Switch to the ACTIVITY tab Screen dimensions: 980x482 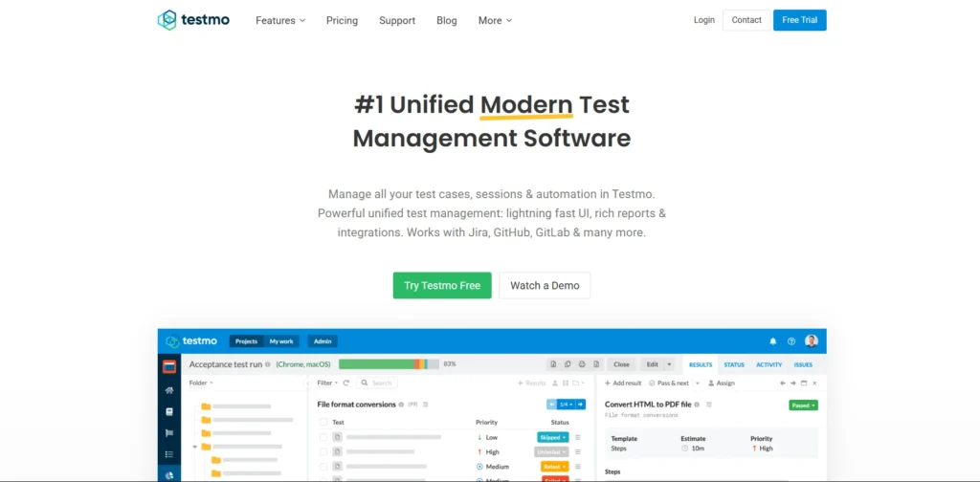tap(768, 364)
